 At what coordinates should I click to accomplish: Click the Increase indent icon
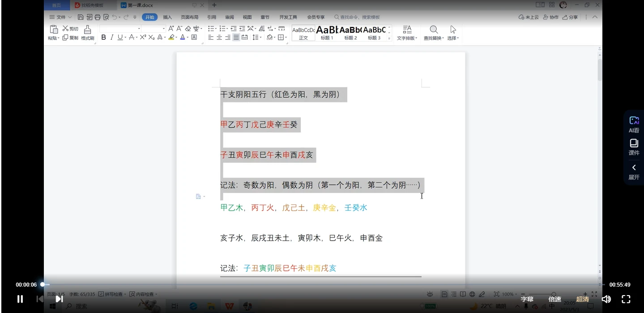click(x=242, y=29)
